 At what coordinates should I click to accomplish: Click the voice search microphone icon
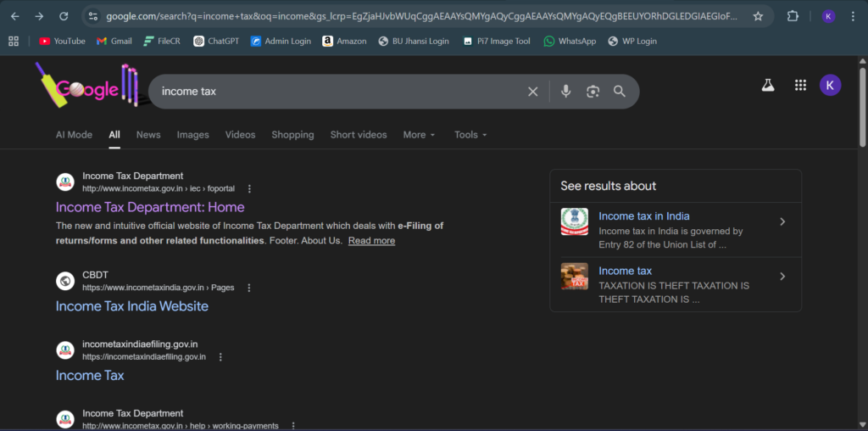coord(565,92)
